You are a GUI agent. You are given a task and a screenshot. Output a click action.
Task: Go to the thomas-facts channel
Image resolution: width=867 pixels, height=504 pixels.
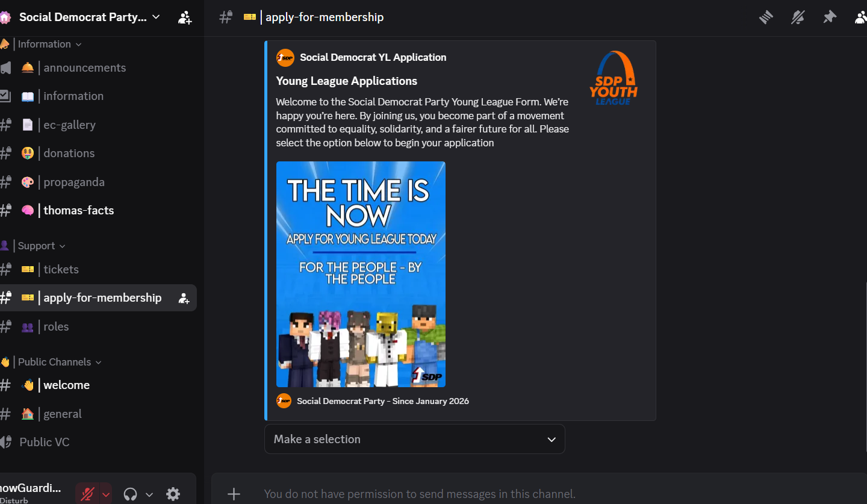(x=78, y=210)
